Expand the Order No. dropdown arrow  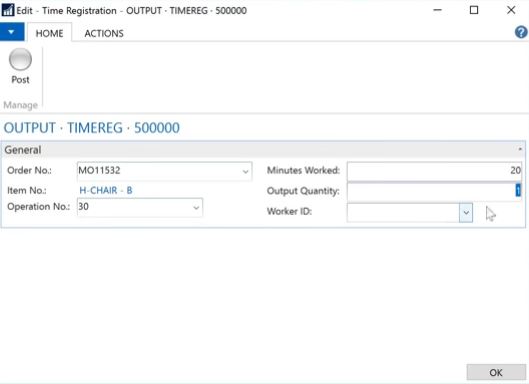(246, 171)
